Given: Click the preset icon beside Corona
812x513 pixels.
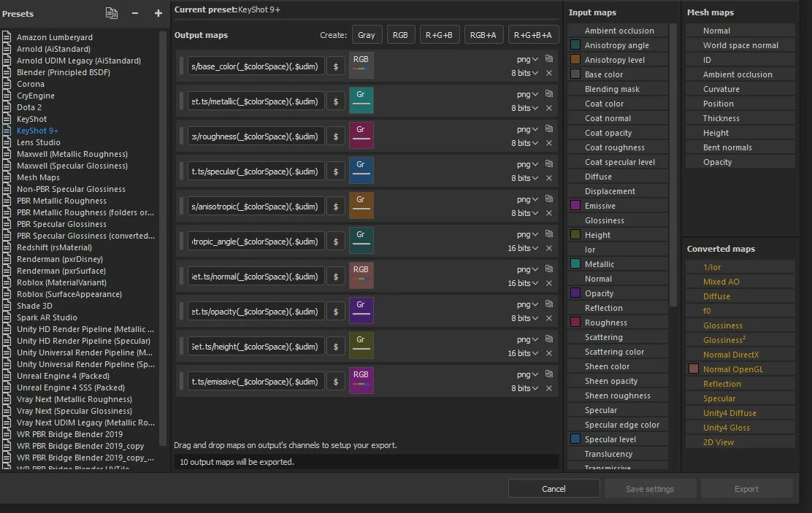Looking at the screenshot, I should pos(7,84).
